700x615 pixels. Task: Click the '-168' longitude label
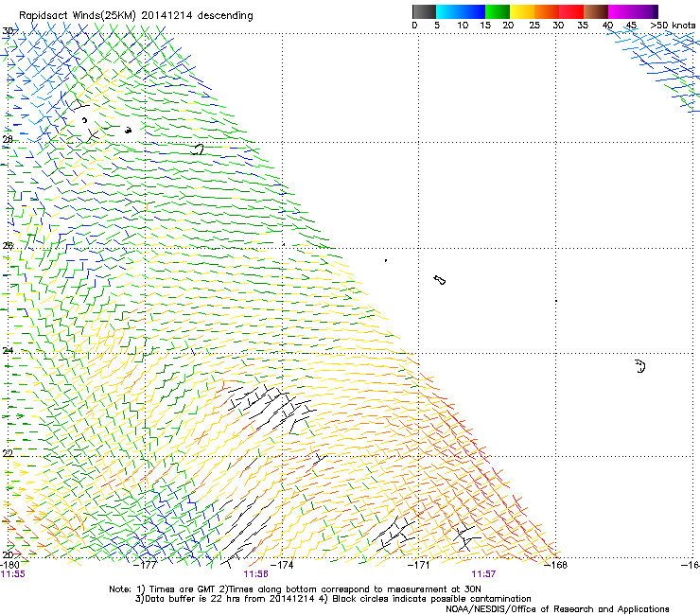(556, 565)
